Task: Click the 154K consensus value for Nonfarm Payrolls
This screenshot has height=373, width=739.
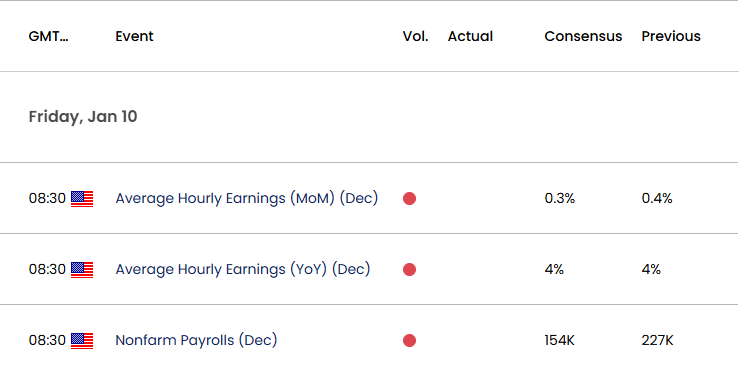Action: (x=559, y=340)
